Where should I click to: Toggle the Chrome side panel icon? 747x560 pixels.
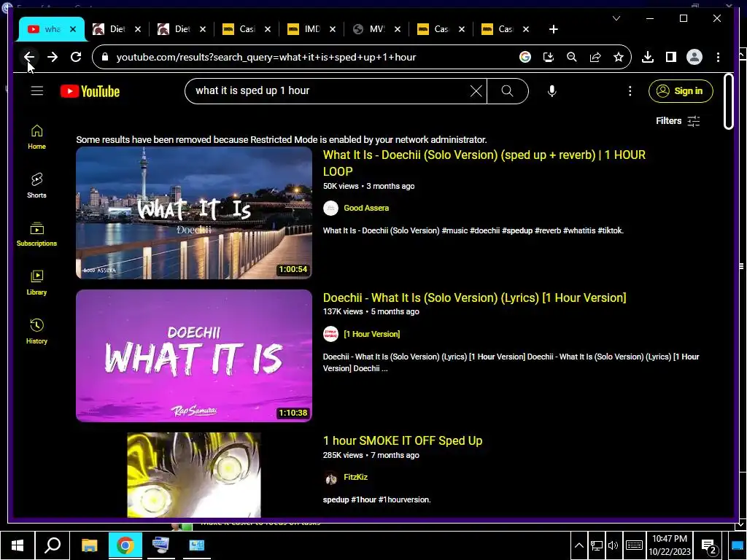[671, 57]
